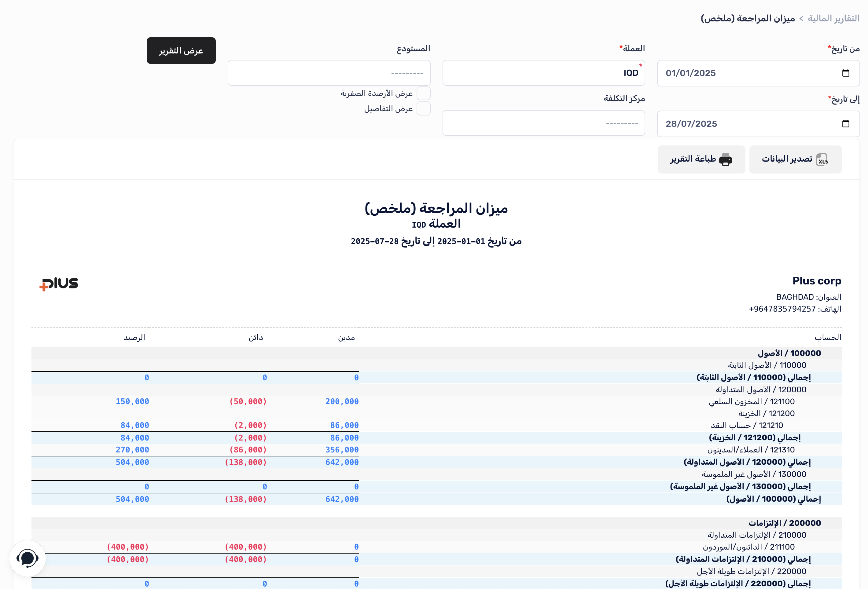Click تصدير البيانات button

point(795,159)
